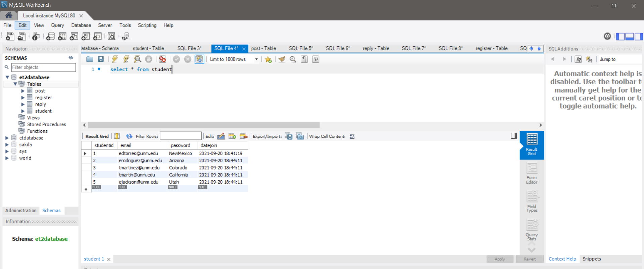This screenshot has width=644, height=269.
Task: Toggle the stop-on-error script icon
Action: point(162,59)
